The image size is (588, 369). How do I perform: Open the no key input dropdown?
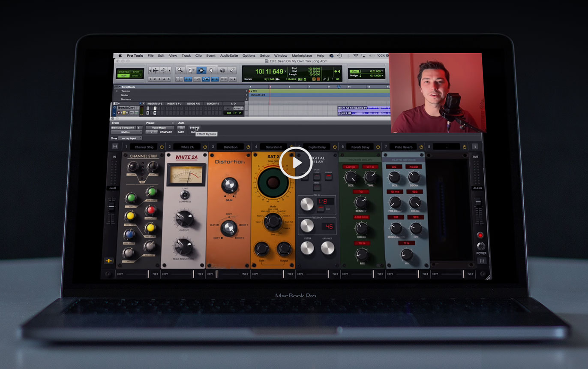click(129, 138)
